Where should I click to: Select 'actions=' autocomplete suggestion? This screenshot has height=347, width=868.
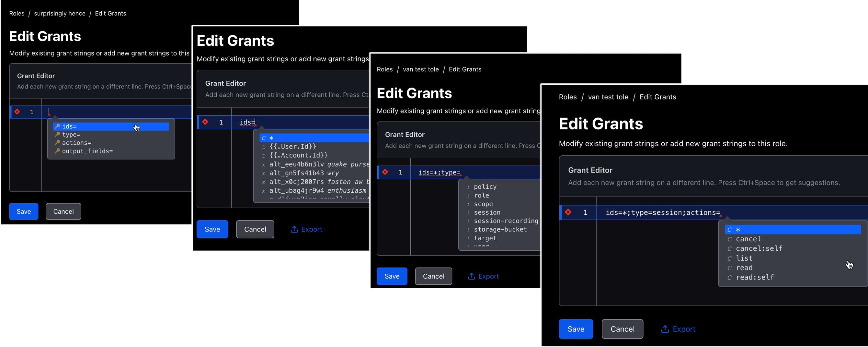pos(111,143)
